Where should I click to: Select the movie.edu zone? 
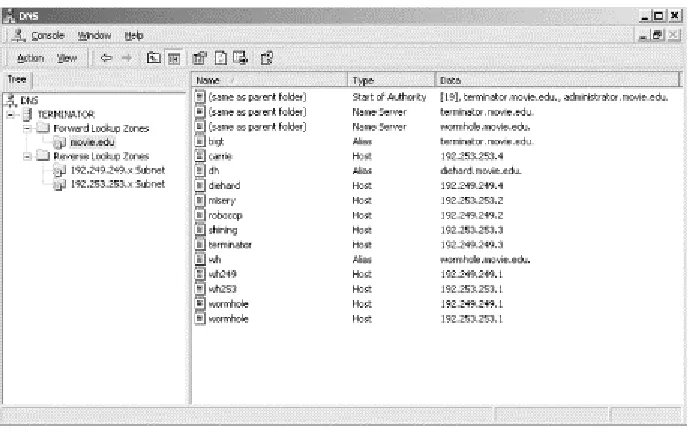pyautogui.click(x=92, y=143)
